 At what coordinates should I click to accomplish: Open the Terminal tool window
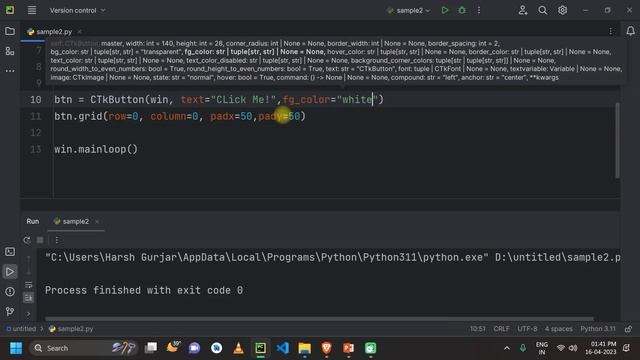click(x=10, y=251)
